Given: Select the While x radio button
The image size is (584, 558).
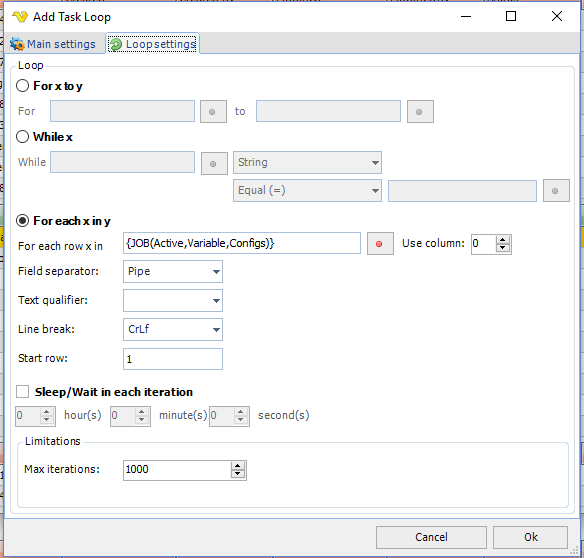Looking at the screenshot, I should point(22,137).
